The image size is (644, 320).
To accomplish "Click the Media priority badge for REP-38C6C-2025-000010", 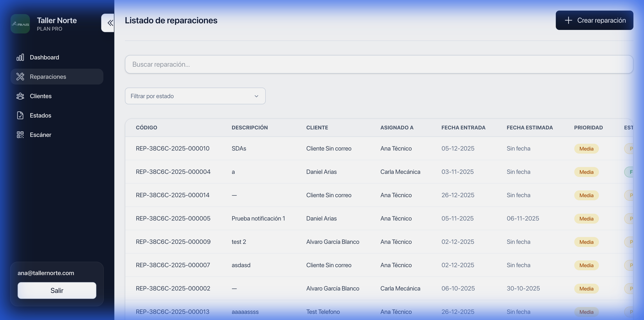I will coord(586,149).
